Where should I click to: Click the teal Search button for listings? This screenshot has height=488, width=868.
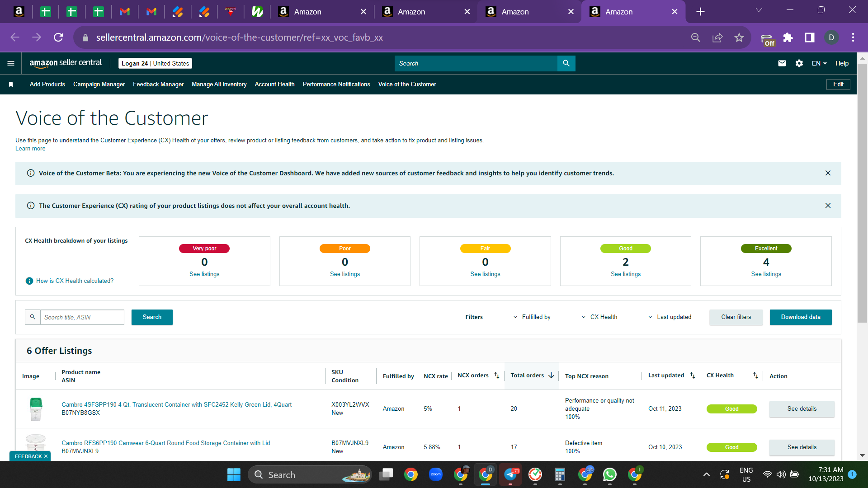(x=152, y=317)
